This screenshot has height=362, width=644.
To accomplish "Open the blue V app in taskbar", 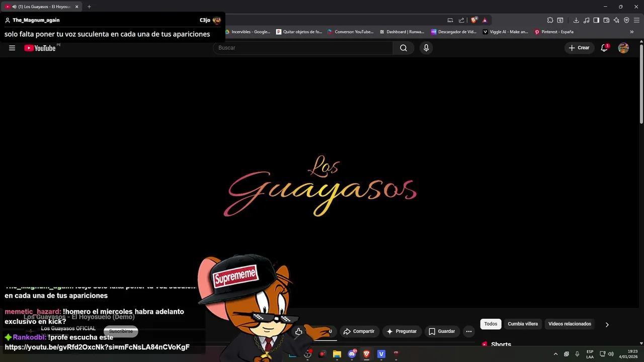I will pyautogui.click(x=381, y=354).
